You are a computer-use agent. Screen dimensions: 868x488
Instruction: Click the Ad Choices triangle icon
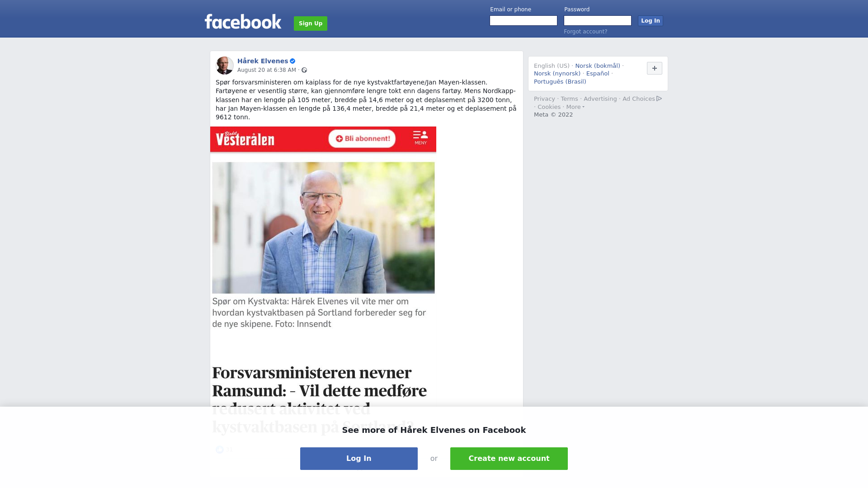click(x=659, y=99)
